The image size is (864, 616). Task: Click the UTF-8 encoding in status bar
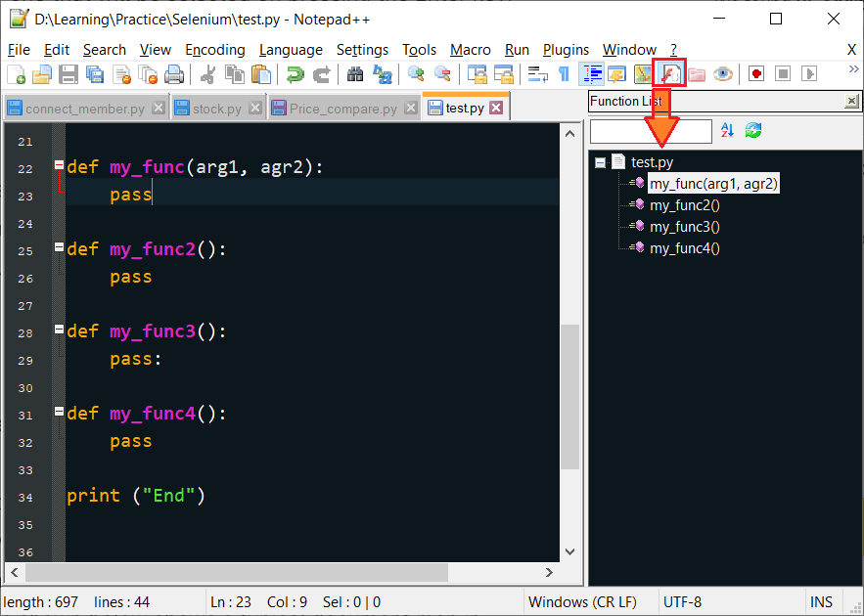tap(682, 602)
